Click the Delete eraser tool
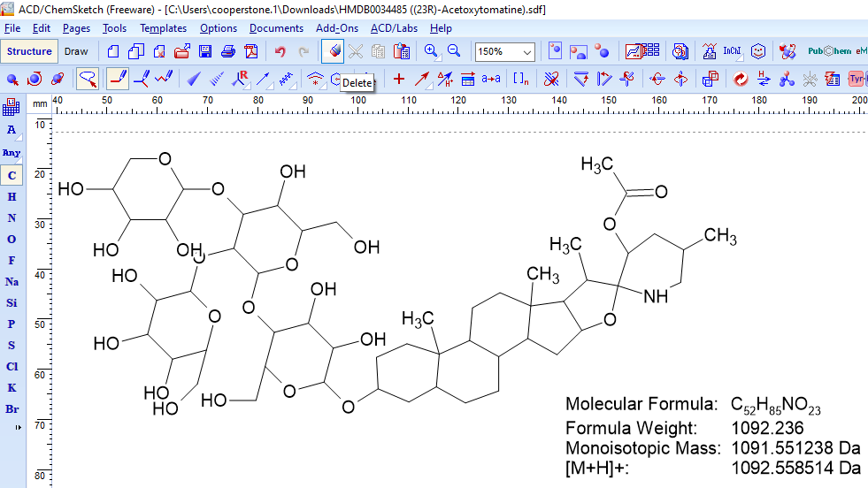This screenshot has height=488, width=868. pos(333,51)
